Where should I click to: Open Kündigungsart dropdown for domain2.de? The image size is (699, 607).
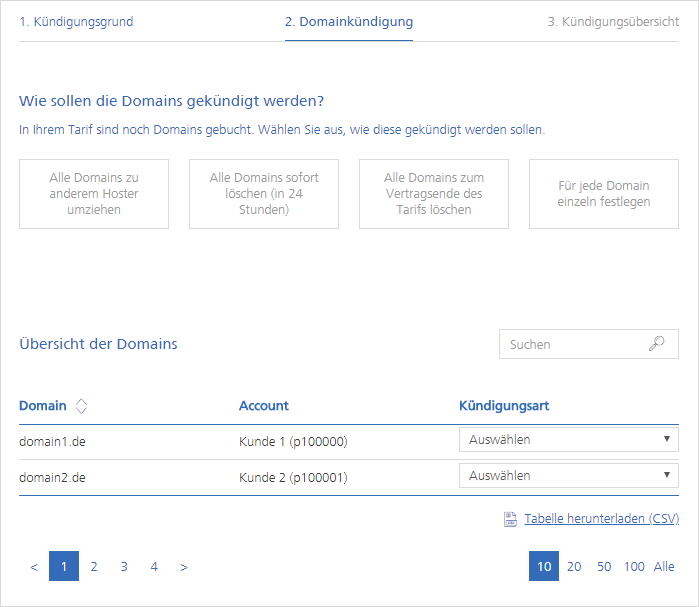point(569,476)
